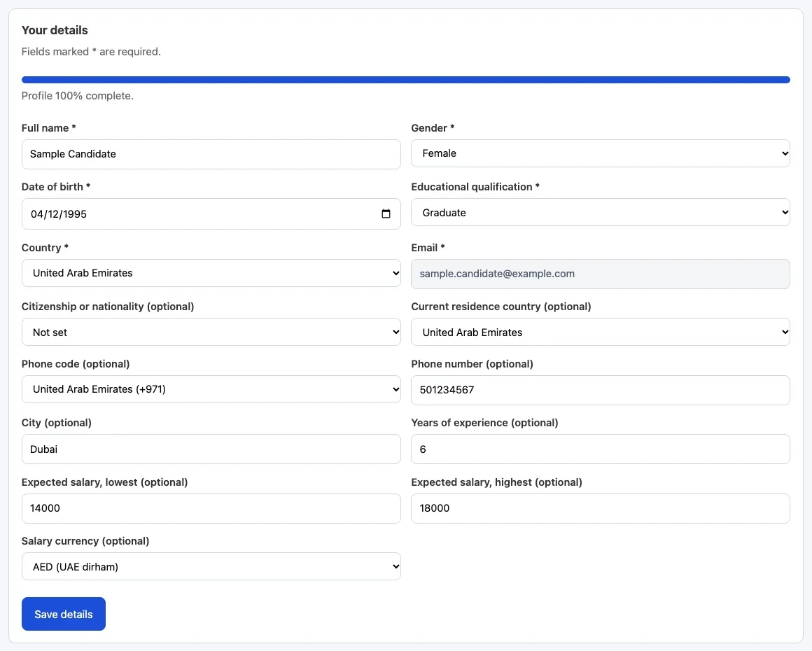Click the 'Salary currency (optional)' label
Viewport: 812px width, 651px height.
point(85,541)
